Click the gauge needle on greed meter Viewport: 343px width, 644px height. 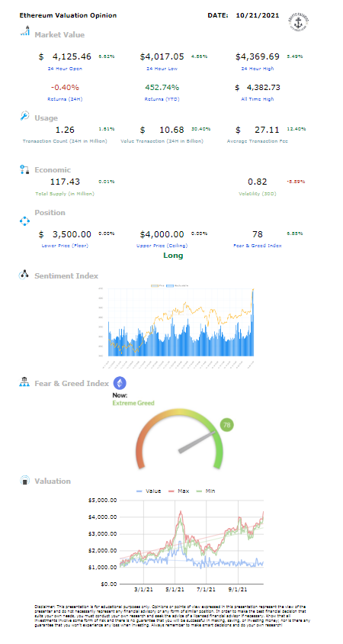pos(197,442)
